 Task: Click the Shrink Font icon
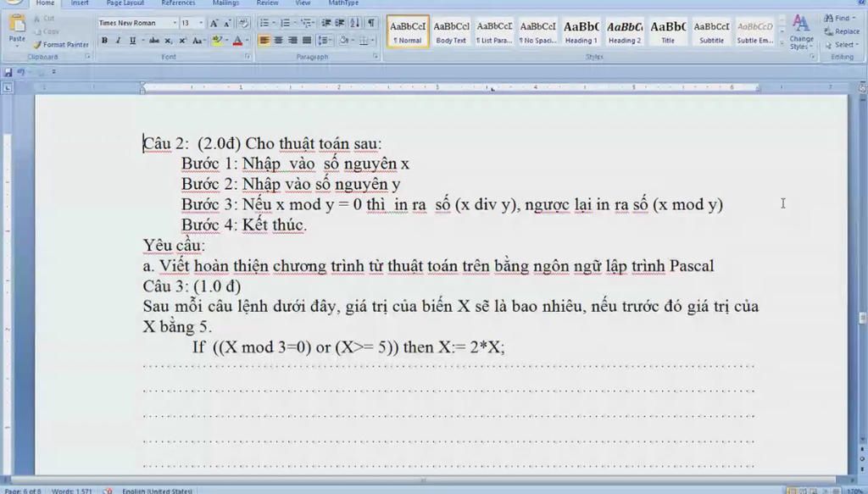point(227,23)
